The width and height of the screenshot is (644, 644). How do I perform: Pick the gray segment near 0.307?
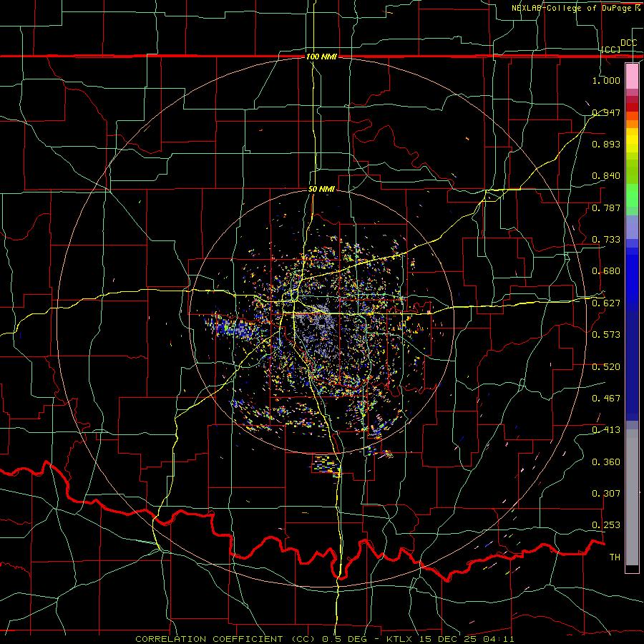632,497
